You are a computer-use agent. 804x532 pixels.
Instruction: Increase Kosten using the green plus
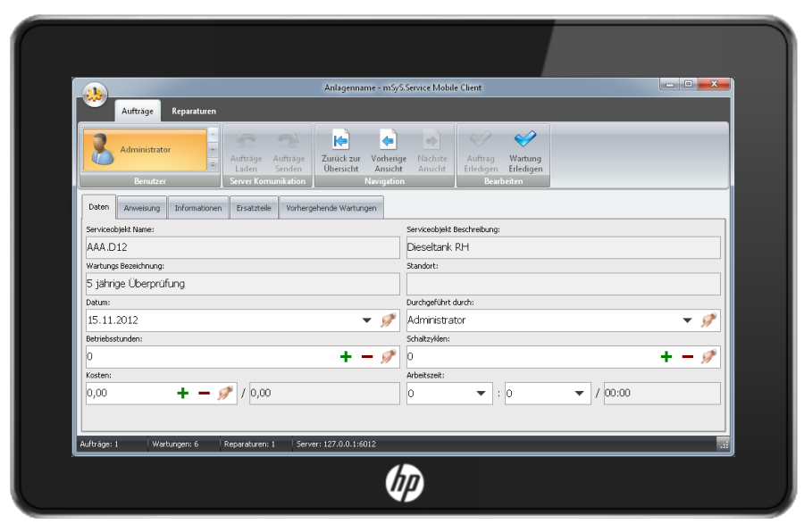(183, 394)
